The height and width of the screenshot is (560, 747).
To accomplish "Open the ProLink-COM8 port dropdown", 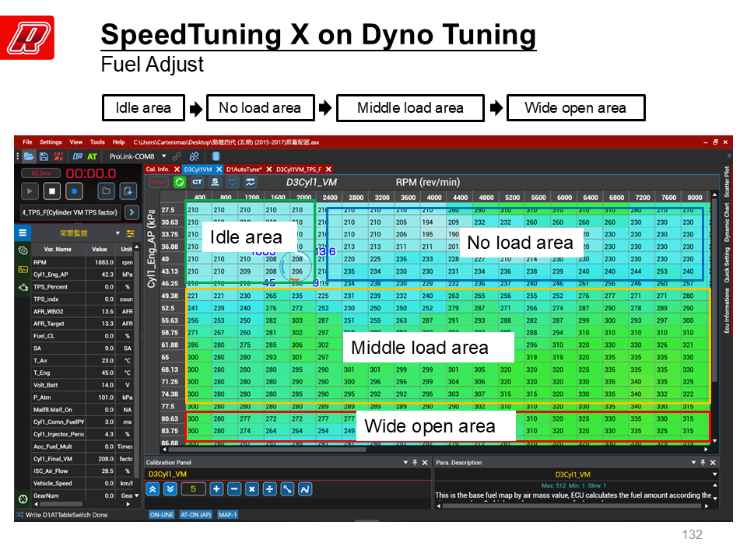I will 164,156.
